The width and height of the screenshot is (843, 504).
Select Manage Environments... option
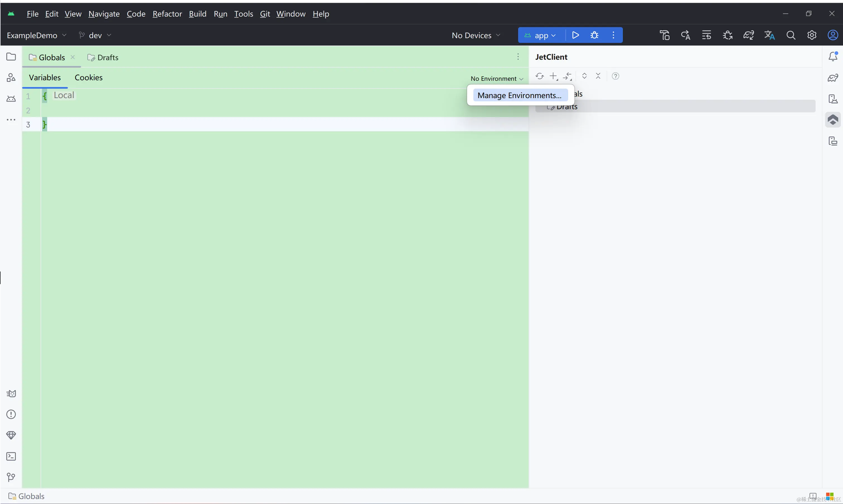pyautogui.click(x=520, y=96)
